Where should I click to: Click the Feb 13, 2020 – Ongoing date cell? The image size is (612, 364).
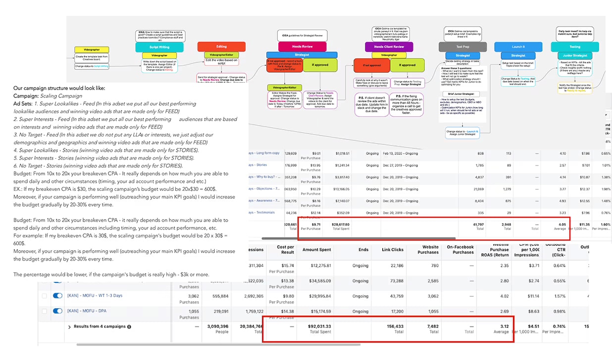pyautogui.click(x=400, y=154)
